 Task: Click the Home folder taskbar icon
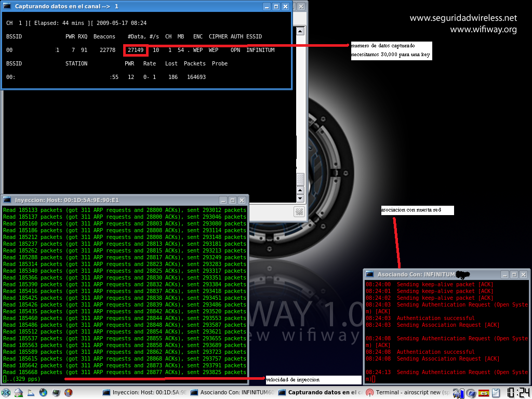pyautogui.click(x=18, y=393)
